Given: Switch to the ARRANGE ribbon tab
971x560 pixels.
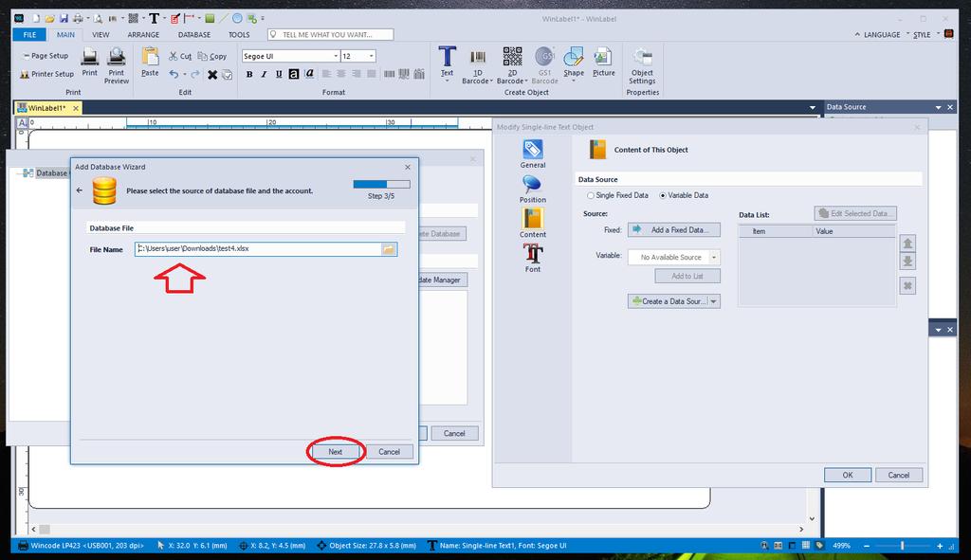Looking at the screenshot, I should [x=144, y=35].
